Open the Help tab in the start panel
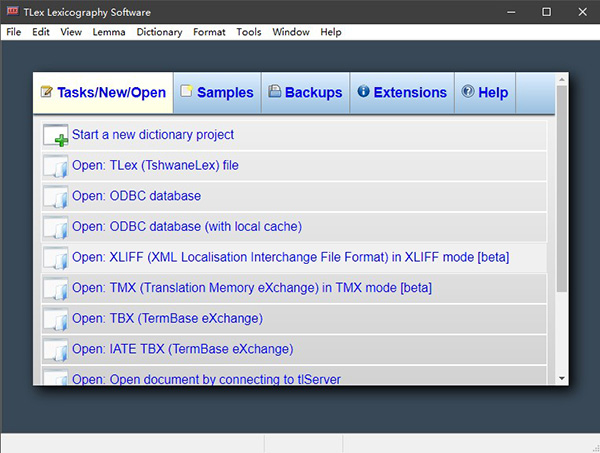Screen dimensions: 600x453 pos(485,93)
